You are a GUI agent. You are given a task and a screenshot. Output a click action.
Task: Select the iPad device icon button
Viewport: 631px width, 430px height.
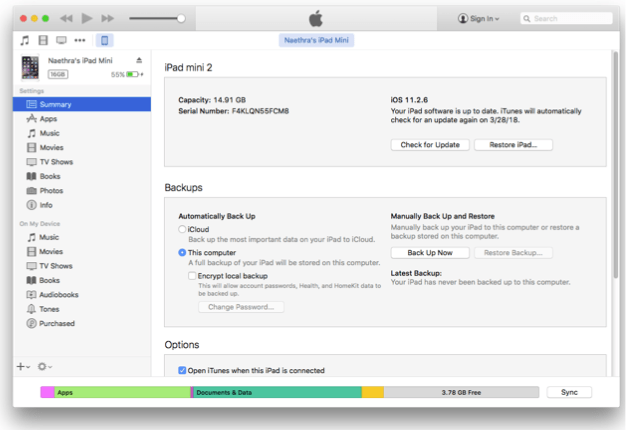(x=106, y=40)
